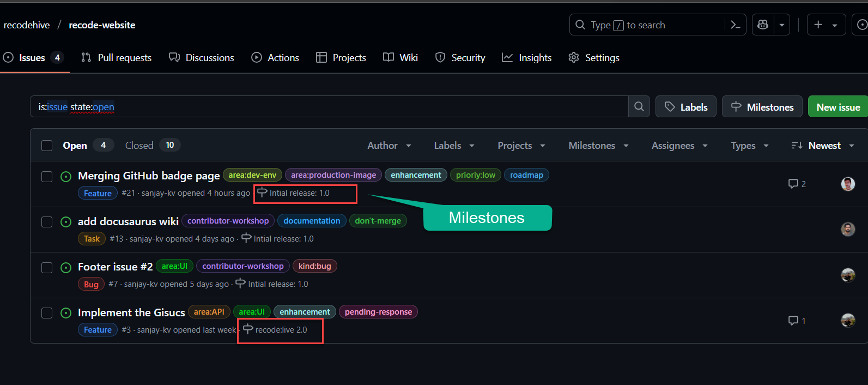Screen dimensions: 868x385
Task: Click the Milestones button next to search
Action: click(762, 107)
